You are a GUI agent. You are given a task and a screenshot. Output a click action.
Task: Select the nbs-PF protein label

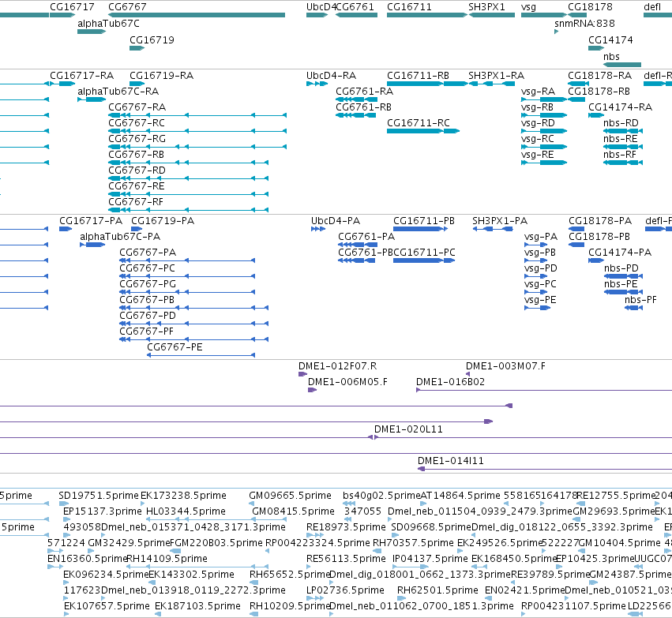click(x=640, y=300)
